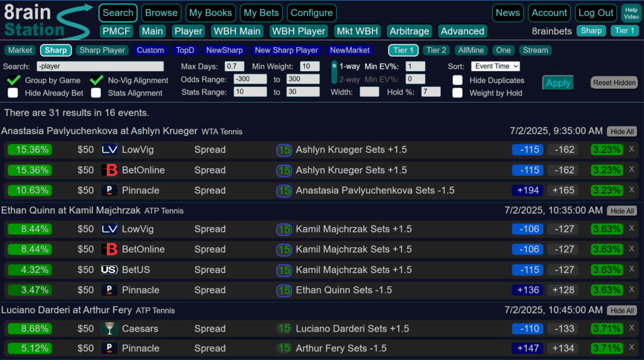Click the LowVig logo in Ashlyn Krueger row

pos(109,150)
